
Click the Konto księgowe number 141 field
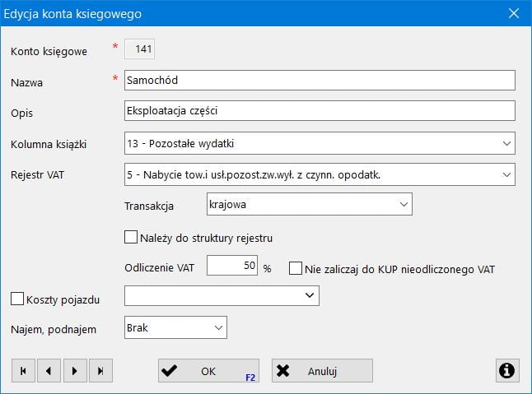(140, 49)
